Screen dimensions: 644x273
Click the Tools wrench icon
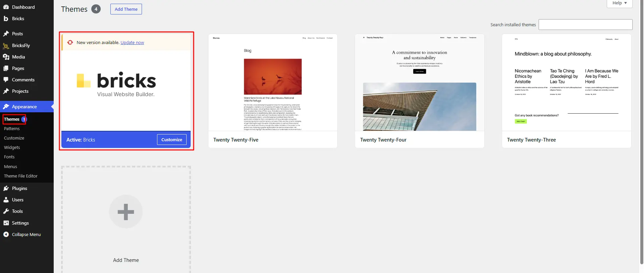pos(6,211)
